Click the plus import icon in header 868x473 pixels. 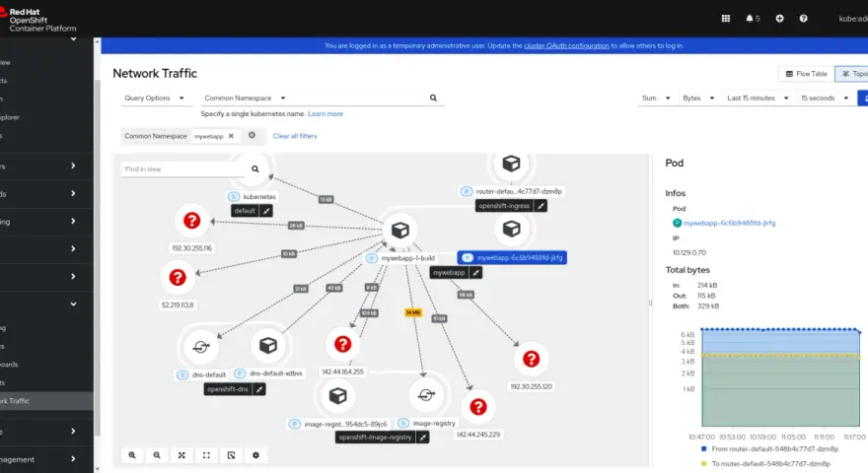tap(779, 19)
